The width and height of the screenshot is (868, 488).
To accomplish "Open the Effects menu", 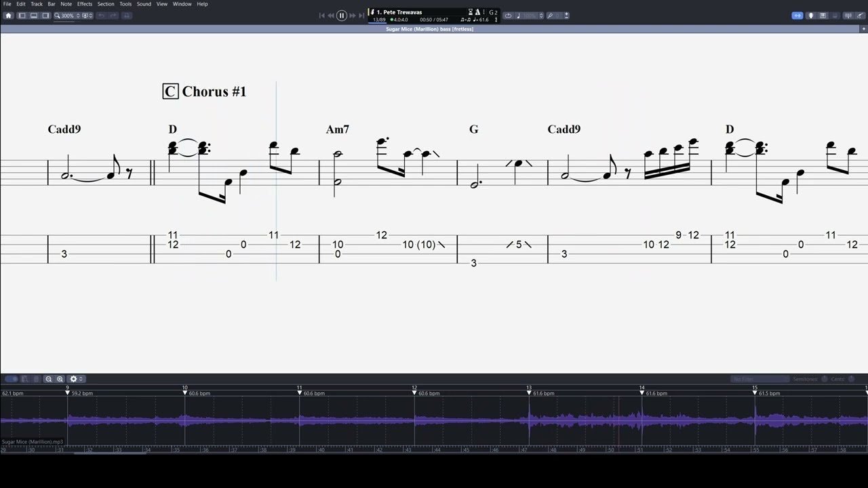I will click(x=85, y=4).
